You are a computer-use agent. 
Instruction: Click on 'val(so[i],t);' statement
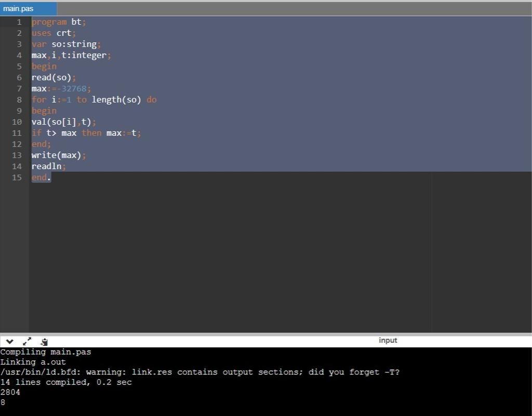[64, 122]
